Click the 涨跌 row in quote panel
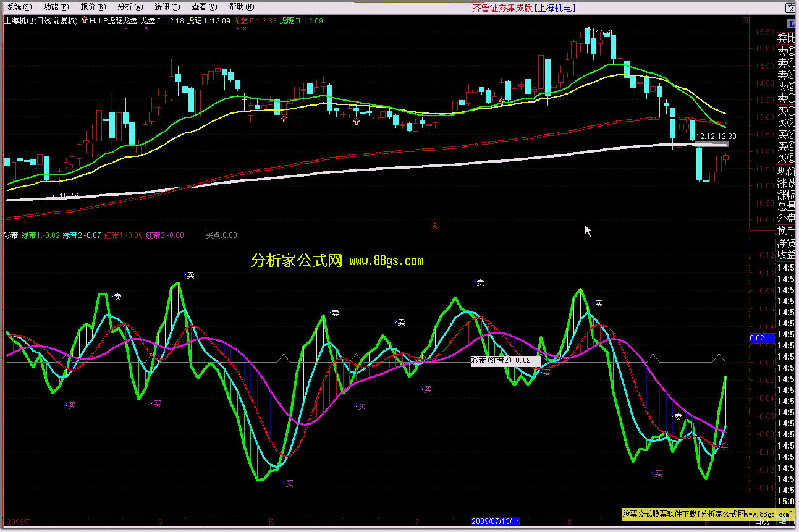The image size is (799, 532). pos(787,184)
